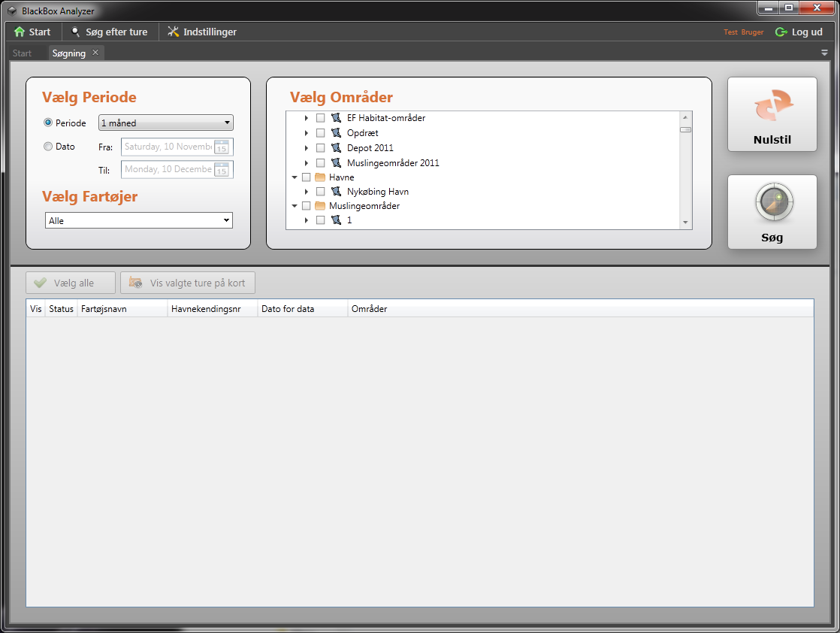Screen dimensions: 840x633
Task: Click the Havne folder icon
Action: [320, 177]
